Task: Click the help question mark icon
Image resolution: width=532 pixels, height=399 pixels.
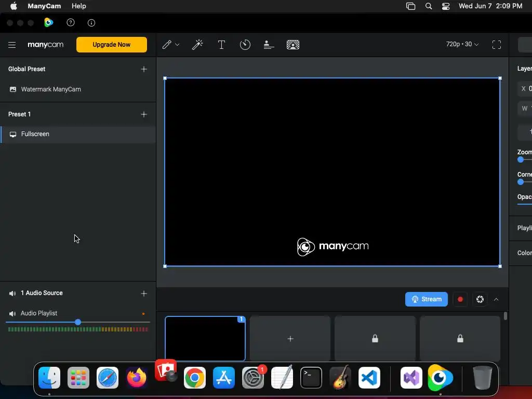Action: click(71, 23)
